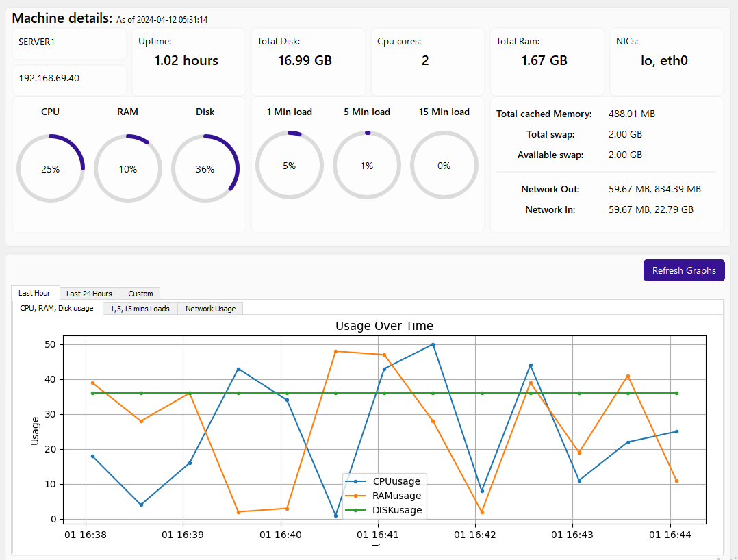Screen dimensions: 738x560
Task: Click the RAM peak data point at 48
Action: coord(335,351)
